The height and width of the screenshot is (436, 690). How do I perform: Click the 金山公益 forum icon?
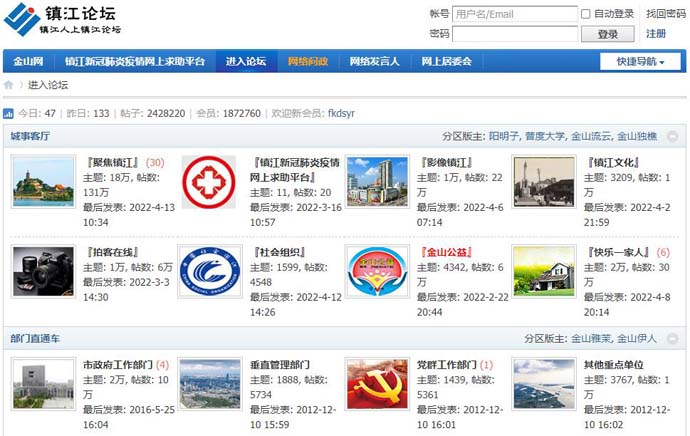377,271
